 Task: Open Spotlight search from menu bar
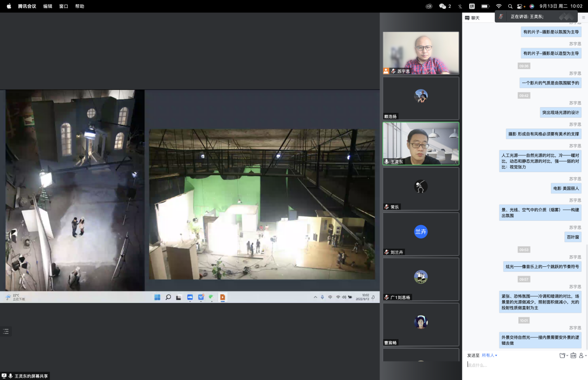510,6
